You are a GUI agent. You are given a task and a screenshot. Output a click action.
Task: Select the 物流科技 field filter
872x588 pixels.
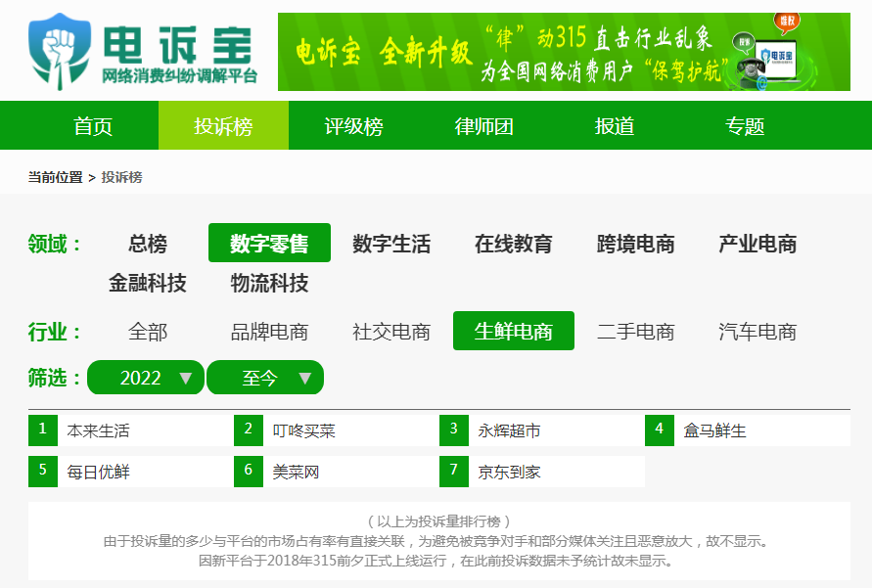(x=269, y=283)
